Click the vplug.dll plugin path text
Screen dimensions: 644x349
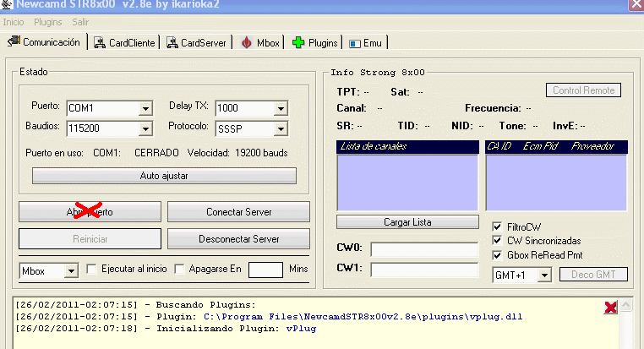coord(363,317)
